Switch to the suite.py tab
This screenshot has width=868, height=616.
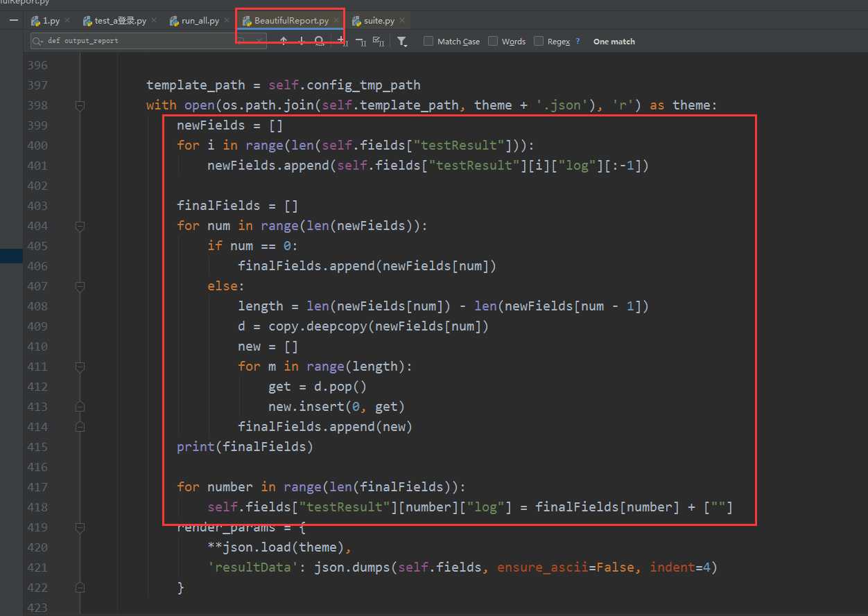(379, 20)
